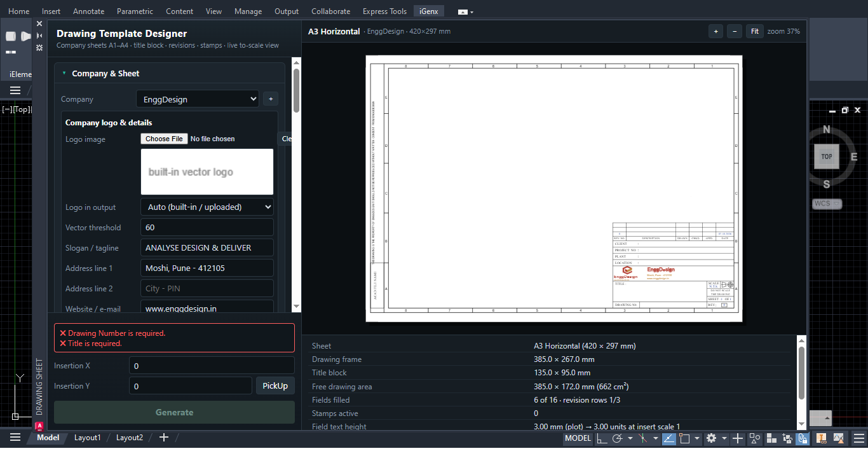Click annotation scale plus status icon

tap(738, 438)
